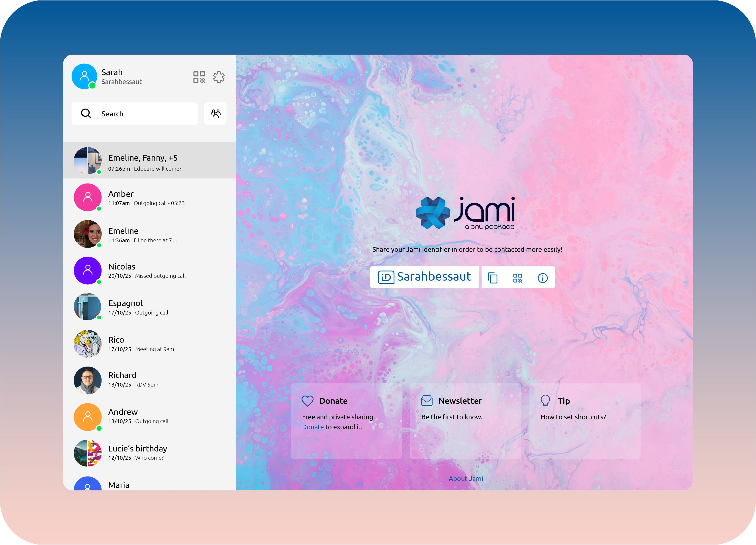Open the Maria conversation
Viewport: 756px width, 545px height.
(150, 481)
